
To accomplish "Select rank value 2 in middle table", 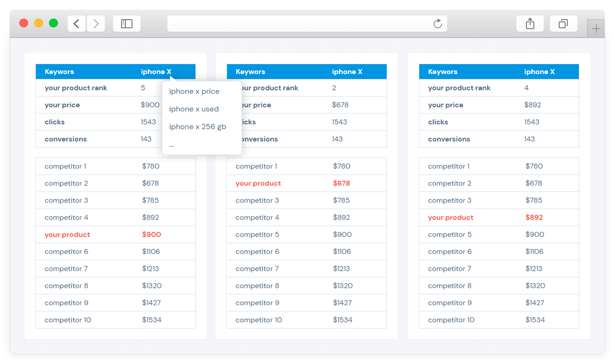I will [334, 88].
